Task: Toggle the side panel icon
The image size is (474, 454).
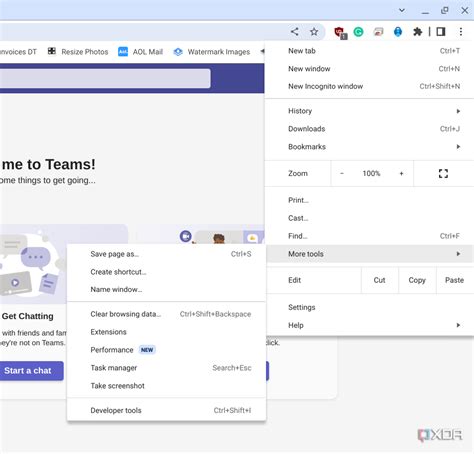Action: 441,32
